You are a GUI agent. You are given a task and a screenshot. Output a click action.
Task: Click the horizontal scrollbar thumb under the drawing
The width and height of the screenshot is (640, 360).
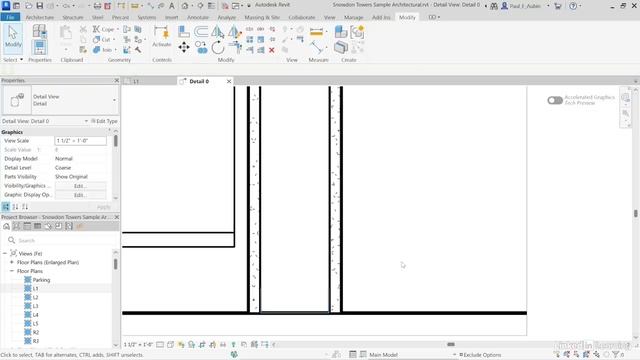point(451,344)
